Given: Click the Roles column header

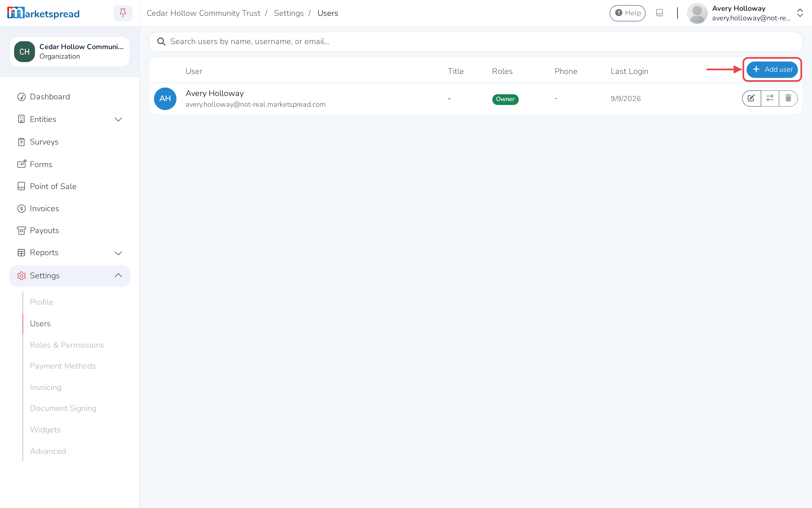Looking at the screenshot, I should tap(502, 71).
